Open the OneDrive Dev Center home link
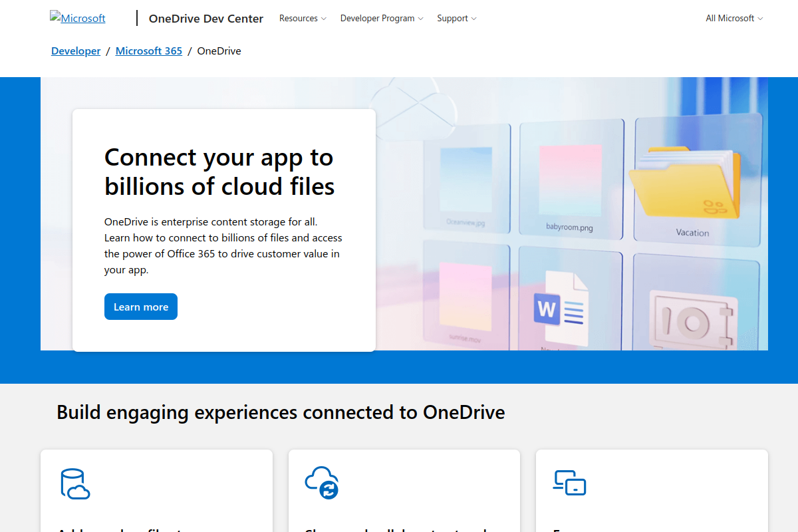798x532 pixels. 206,19
